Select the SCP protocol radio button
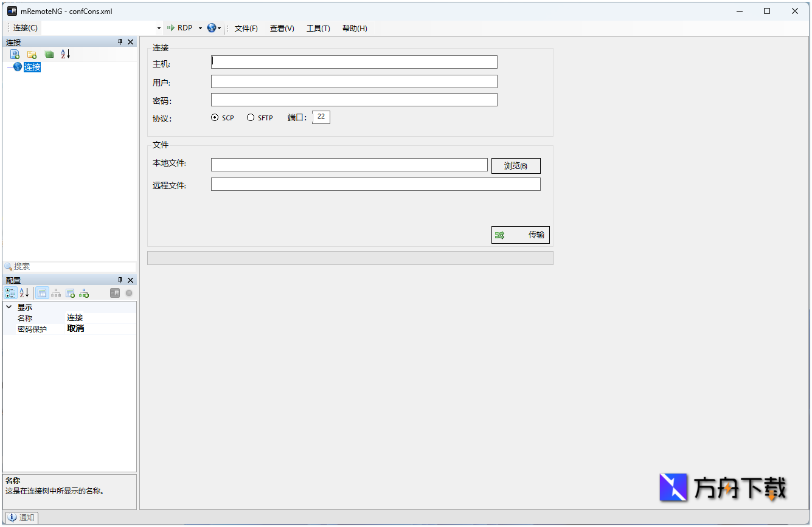This screenshot has width=812, height=527. pos(215,118)
